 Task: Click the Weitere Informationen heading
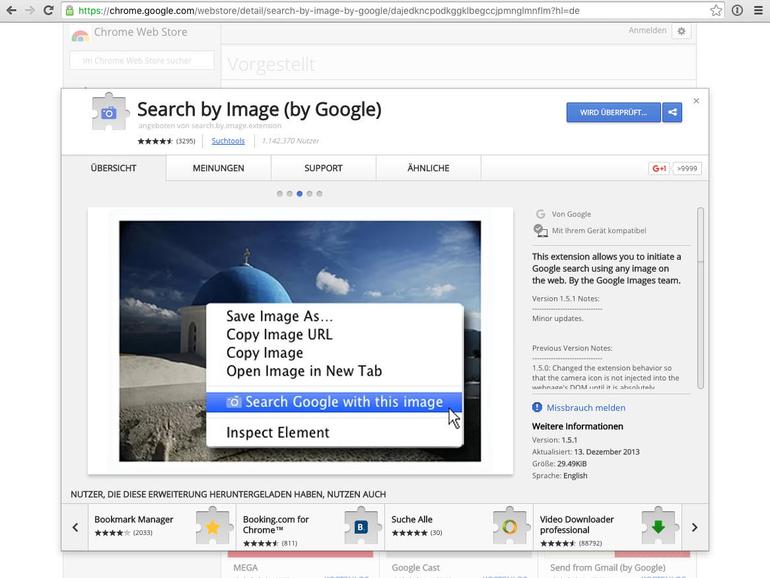tap(578, 426)
